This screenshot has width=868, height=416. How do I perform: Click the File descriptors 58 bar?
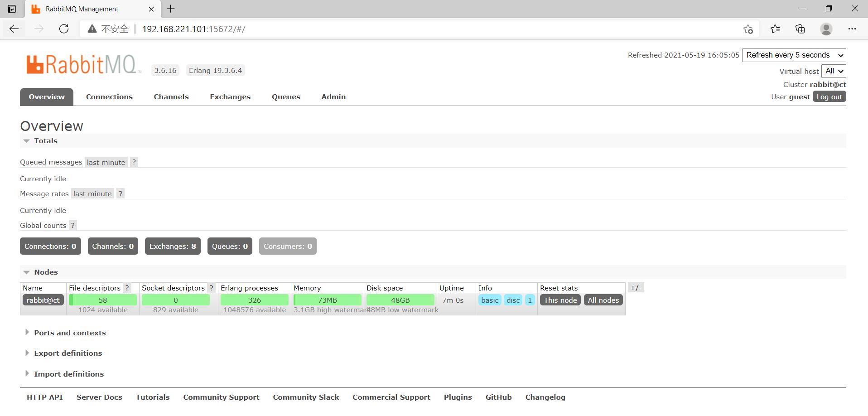click(103, 300)
